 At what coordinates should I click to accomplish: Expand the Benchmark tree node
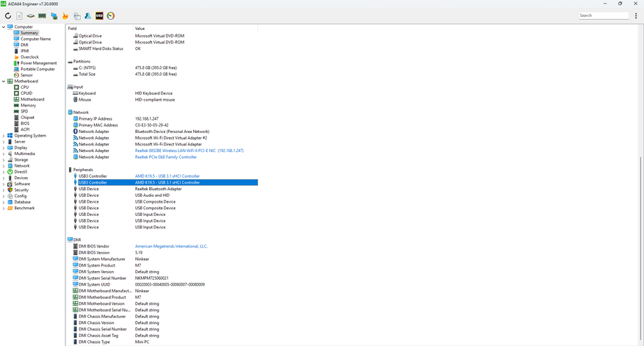tap(4, 208)
